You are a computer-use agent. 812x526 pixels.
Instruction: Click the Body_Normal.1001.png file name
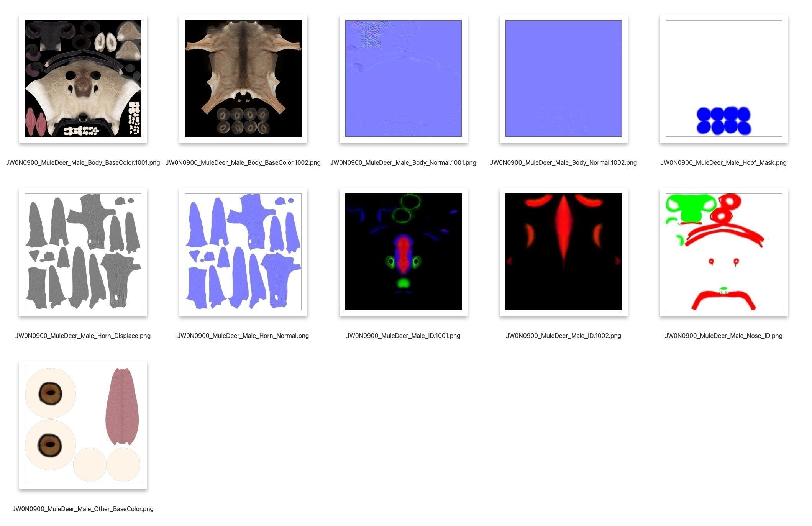point(403,162)
